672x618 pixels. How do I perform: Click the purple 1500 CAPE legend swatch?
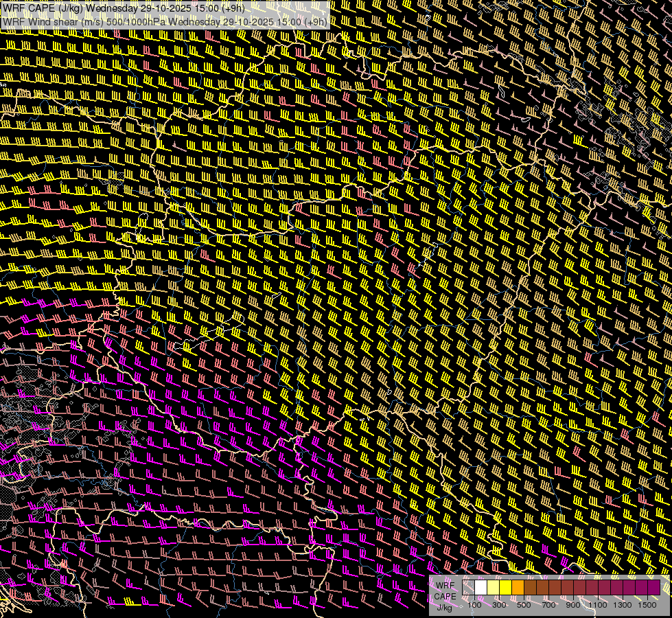tap(654, 587)
